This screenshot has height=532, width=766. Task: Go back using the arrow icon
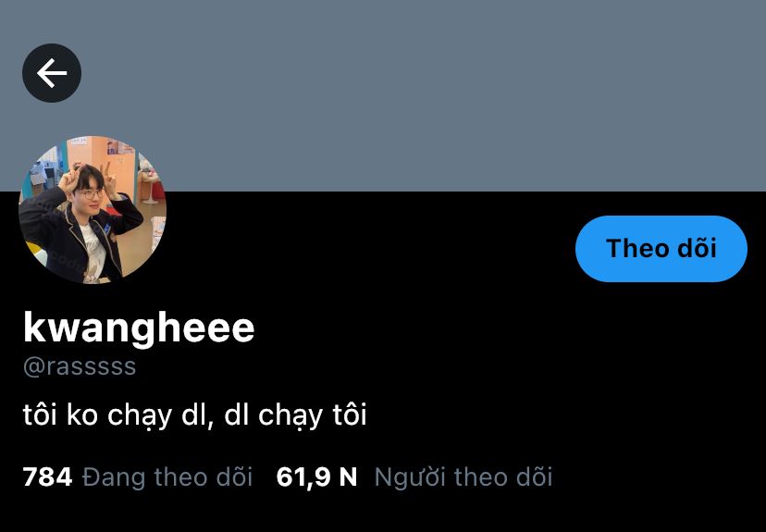[x=52, y=73]
